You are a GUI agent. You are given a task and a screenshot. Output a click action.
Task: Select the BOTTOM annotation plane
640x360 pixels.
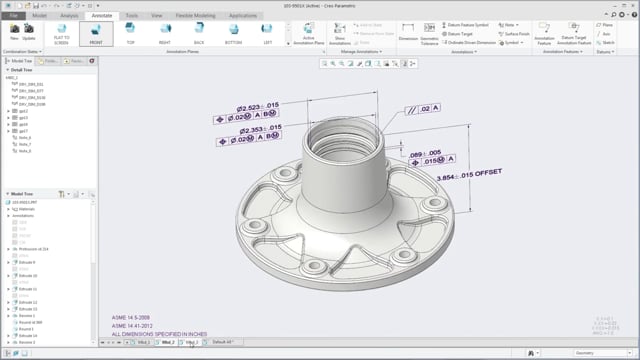coord(233,34)
